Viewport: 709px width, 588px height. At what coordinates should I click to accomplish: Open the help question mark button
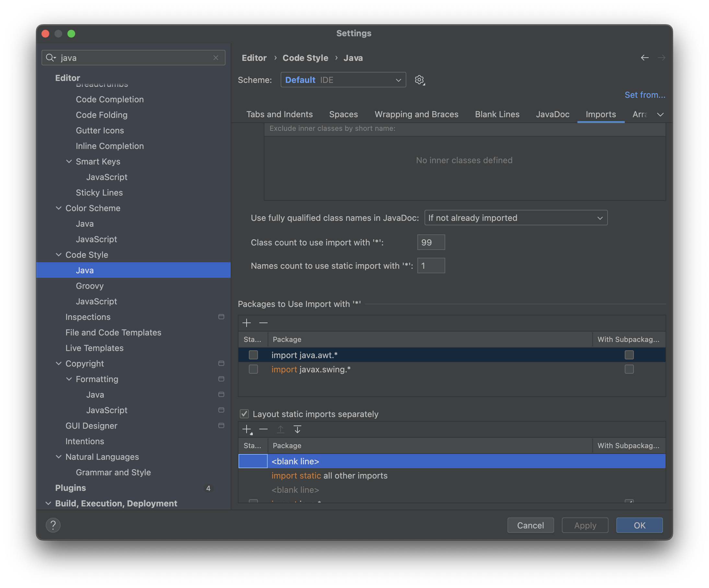tap(53, 525)
